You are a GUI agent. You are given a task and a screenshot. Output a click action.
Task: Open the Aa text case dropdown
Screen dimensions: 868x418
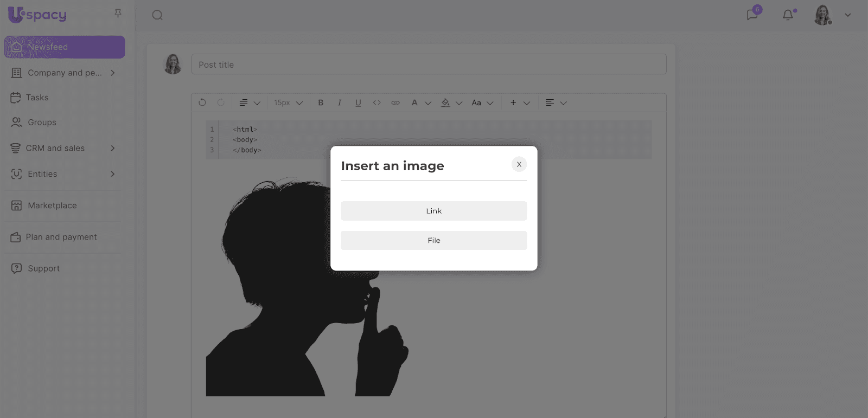point(482,102)
